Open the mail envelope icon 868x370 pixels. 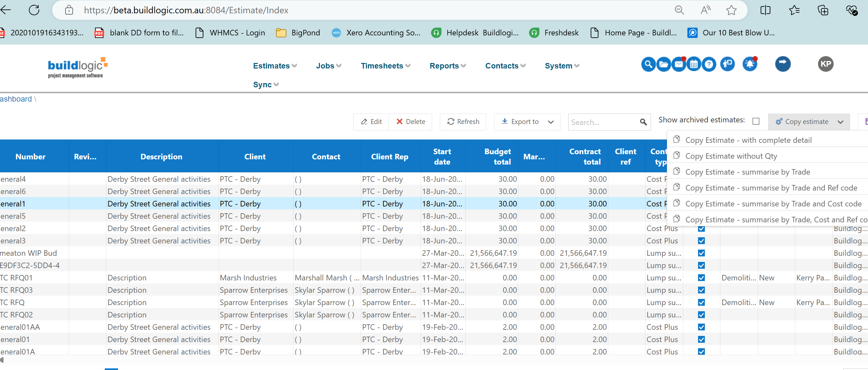point(678,64)
